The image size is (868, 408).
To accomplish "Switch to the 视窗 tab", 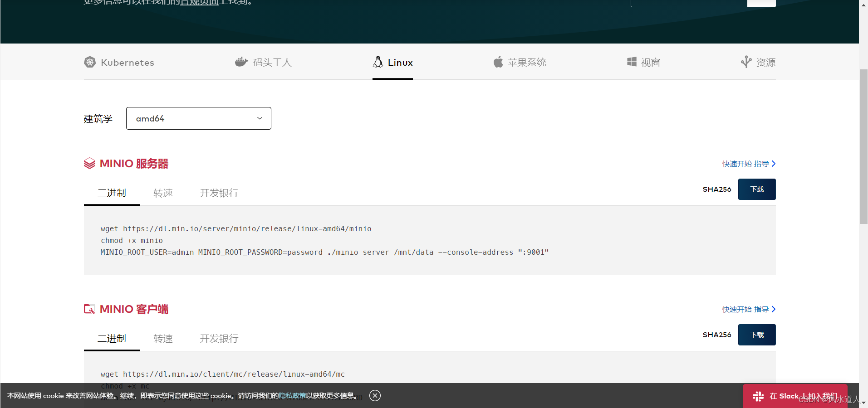I will click(643, 62).
